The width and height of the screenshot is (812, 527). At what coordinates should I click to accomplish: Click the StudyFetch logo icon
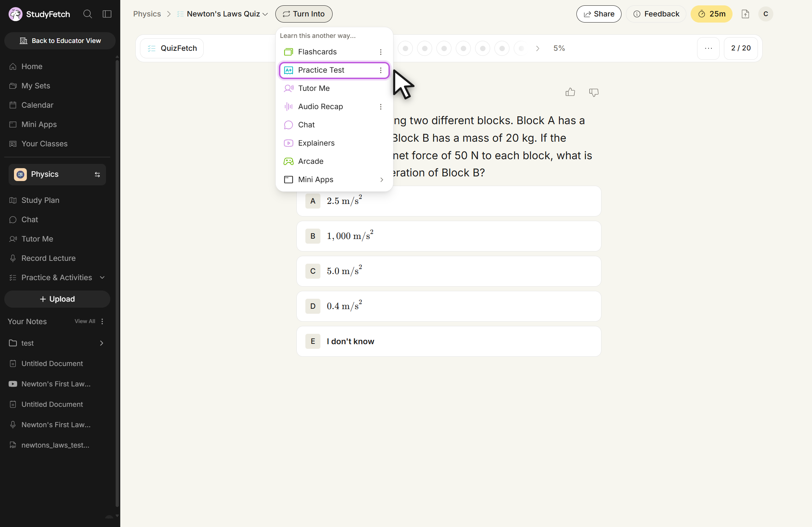click(x=15, y=14)
